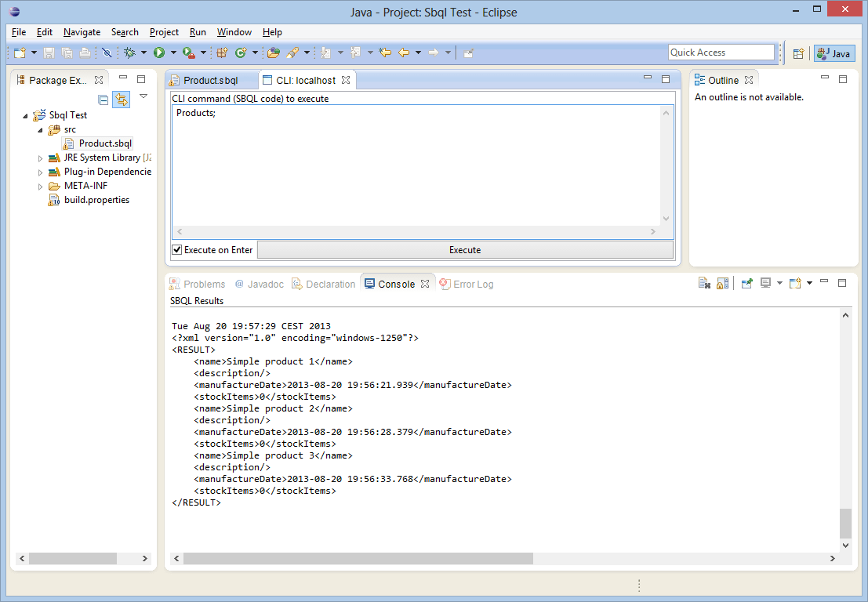The image size is (868, 602).
Task: Click the Open Perspective icon
Action: pyautogui.click(x=798, y=53)
